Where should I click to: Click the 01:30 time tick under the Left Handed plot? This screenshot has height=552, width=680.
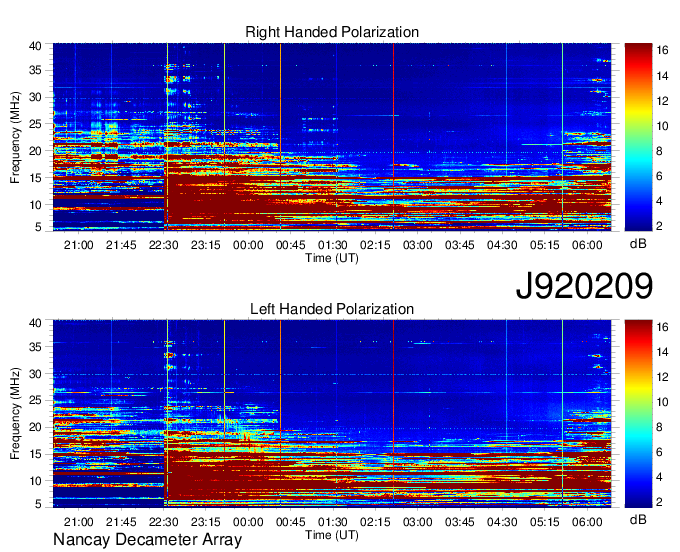point(333,522)
